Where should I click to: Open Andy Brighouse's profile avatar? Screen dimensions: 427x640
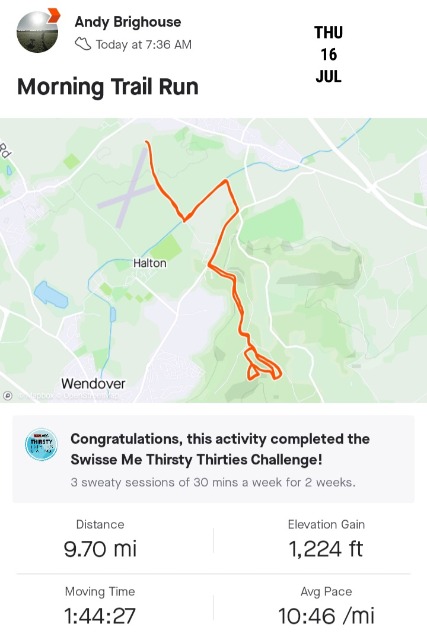click(36, 32)
